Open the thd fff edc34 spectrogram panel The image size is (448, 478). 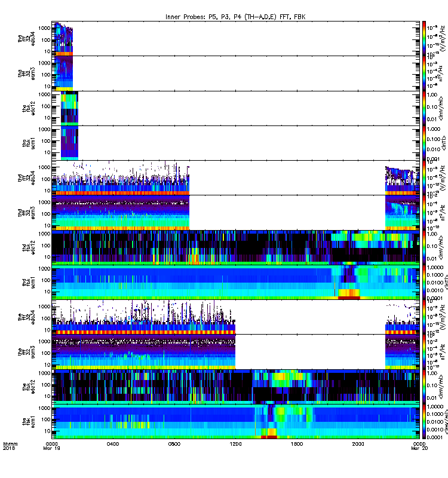click(235, 177)
